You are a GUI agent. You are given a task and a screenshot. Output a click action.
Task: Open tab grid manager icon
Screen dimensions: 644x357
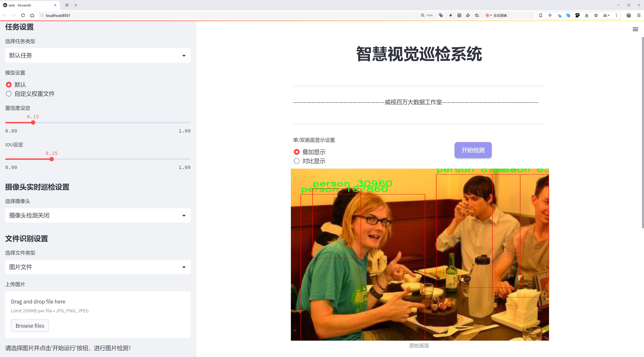coord(67,5)
